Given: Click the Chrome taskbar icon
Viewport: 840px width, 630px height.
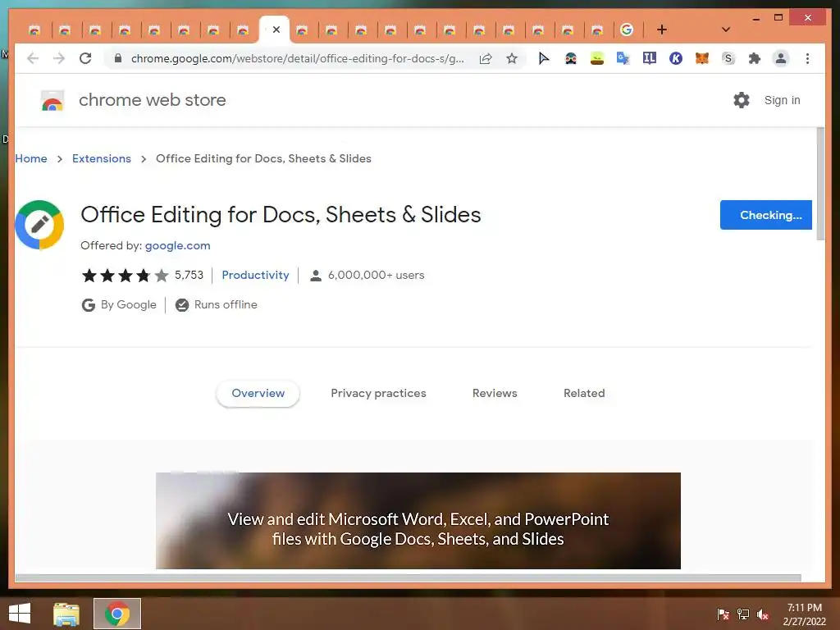Looking at the screenshot, I should tap(117, 614).
